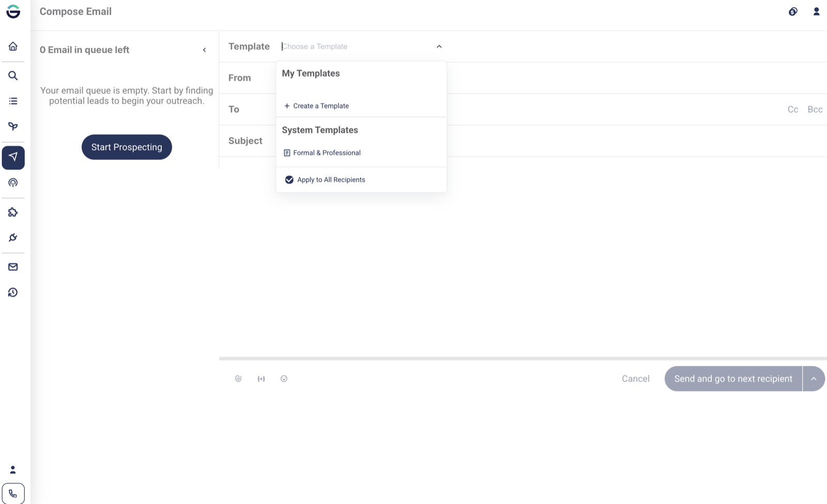
Task: Open the search magnifier in sidebar
Action: point(13,75)
